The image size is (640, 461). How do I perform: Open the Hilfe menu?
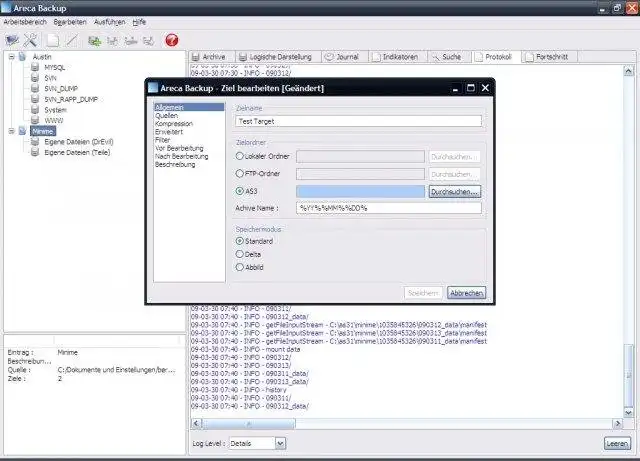[x=139, y=22]
